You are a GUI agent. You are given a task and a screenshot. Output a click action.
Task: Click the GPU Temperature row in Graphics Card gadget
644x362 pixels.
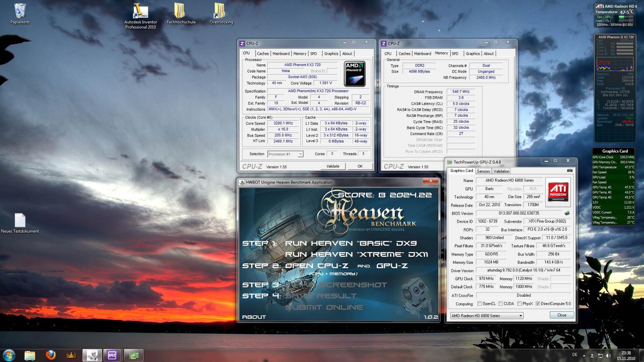click(x=613, y=167)
